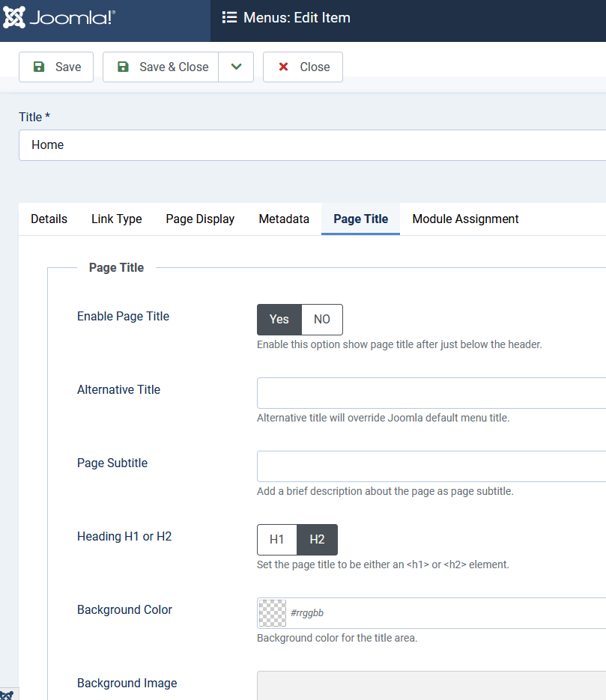
Task: Open the Page Display tab
Action: pyautogui.click(x=200, y=219)
